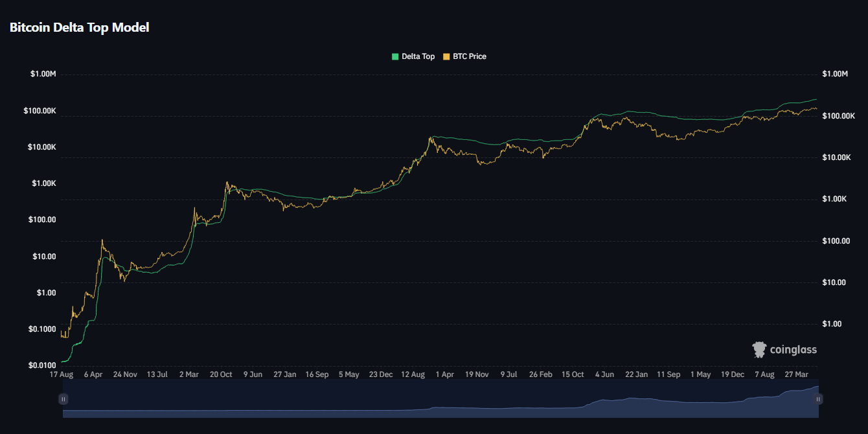
Task: Click the right axis $1.00M label
Action: point(835,74)
